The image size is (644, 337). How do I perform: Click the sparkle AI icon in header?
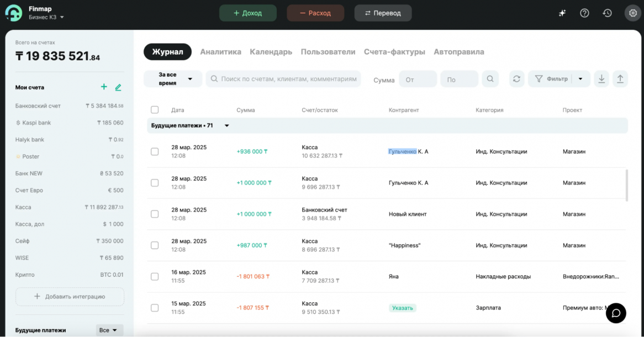(562, 13)
